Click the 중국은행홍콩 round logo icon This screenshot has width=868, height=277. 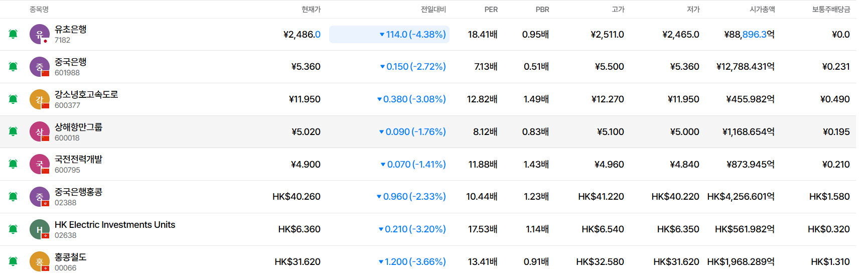pyautogui.click(x=39, y=197)
